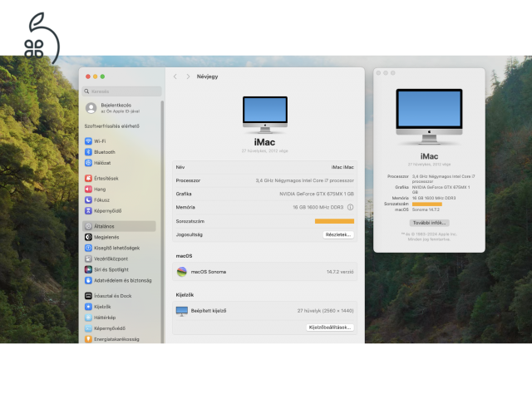This screenshot has height=399, width=532.
Task: Click the macOS Sonoma row label
Action: pos(209,272)
